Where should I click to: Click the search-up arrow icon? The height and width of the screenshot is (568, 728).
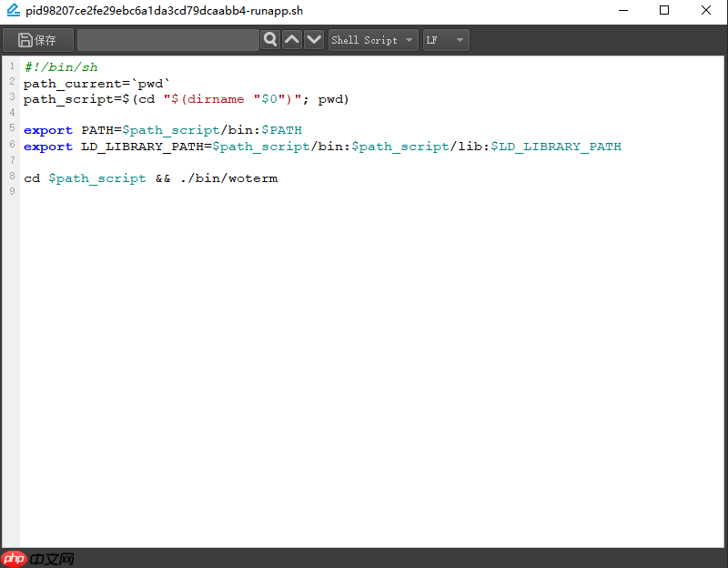(x=292, y=39)
